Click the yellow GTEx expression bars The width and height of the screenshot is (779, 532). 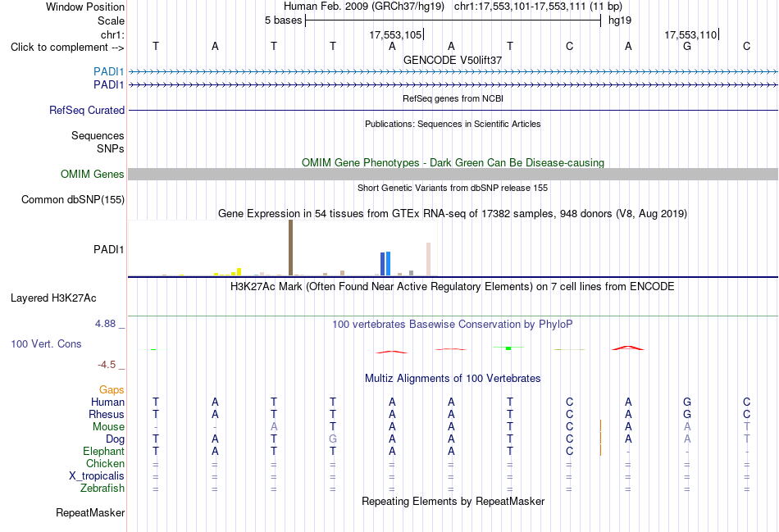pyautogui.click(x=228, y=272)
